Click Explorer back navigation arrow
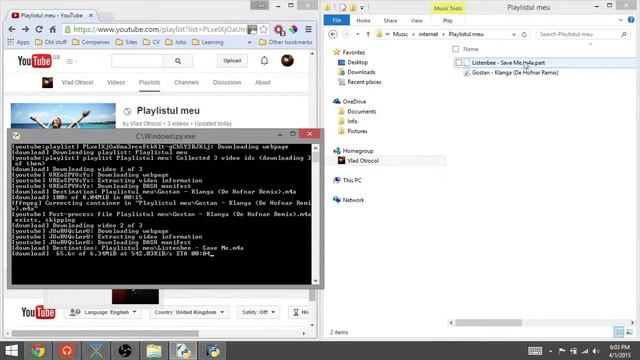Image resolution: width=640 pixels, height=360 pixels. click(x=333, y=34)
